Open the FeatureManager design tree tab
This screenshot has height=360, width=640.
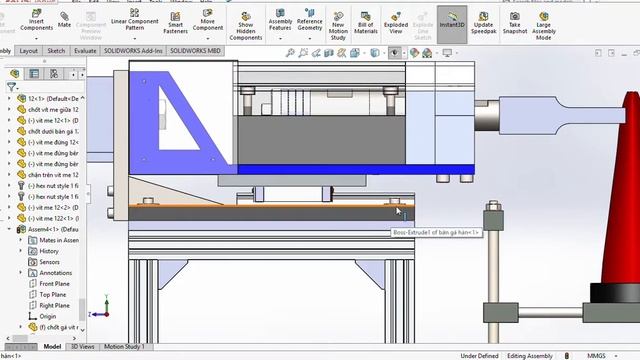coord(15,73)
